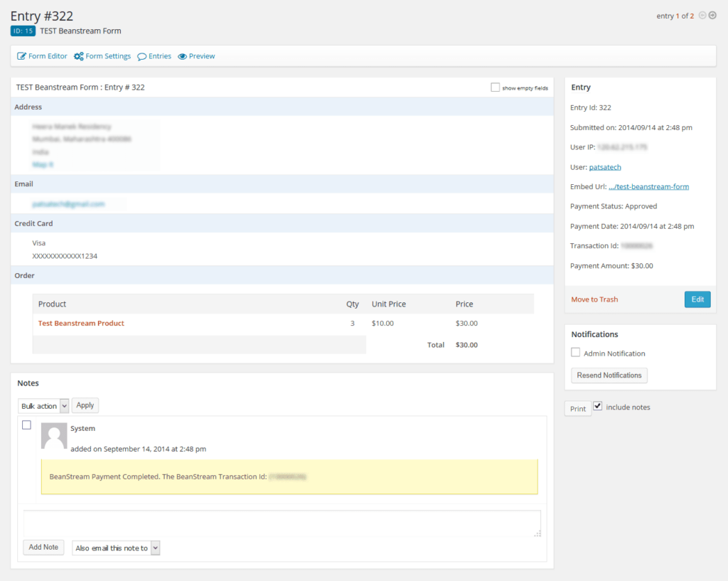This screenshot has height=581, width=728.
Task: Enable the show empty fields checkbox
Action: (496, 87)
